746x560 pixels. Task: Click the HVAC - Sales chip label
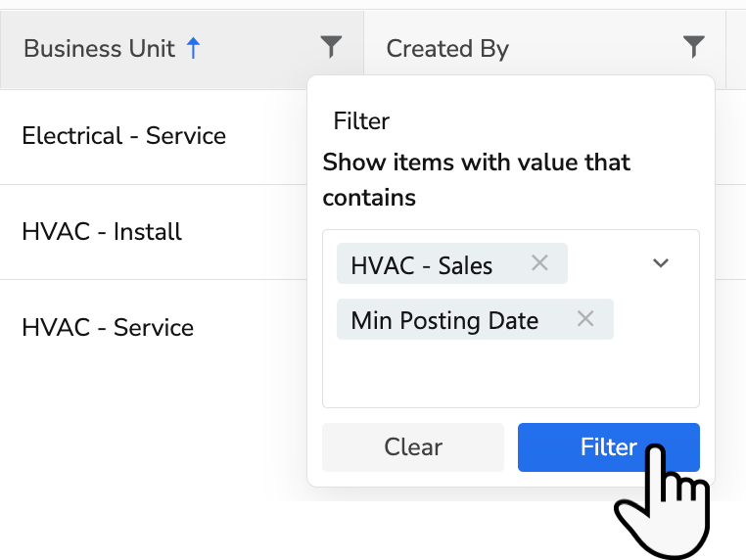click(422, 265)
